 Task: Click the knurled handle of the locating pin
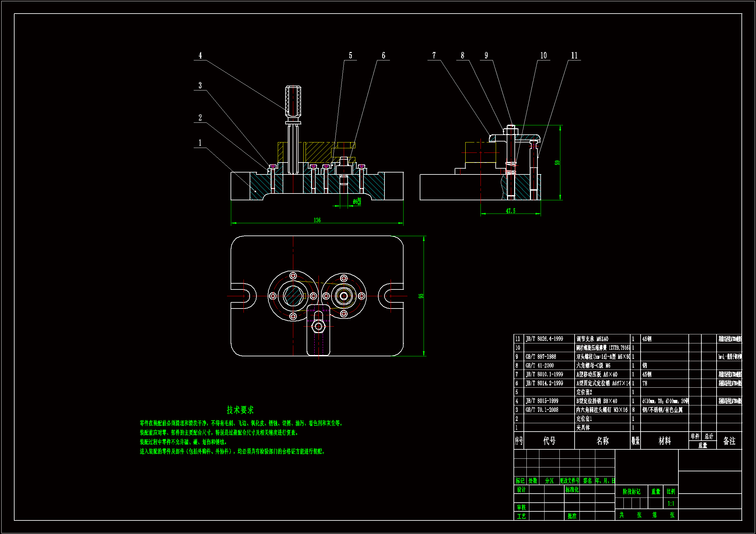pyautogui.click(x=293, y=101)
